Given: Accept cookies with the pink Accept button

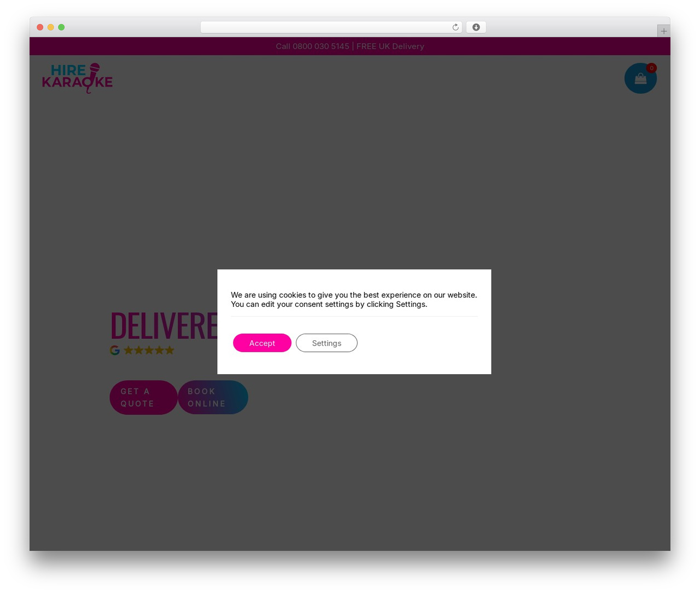Looking at the screenshot, I should 262,343.
